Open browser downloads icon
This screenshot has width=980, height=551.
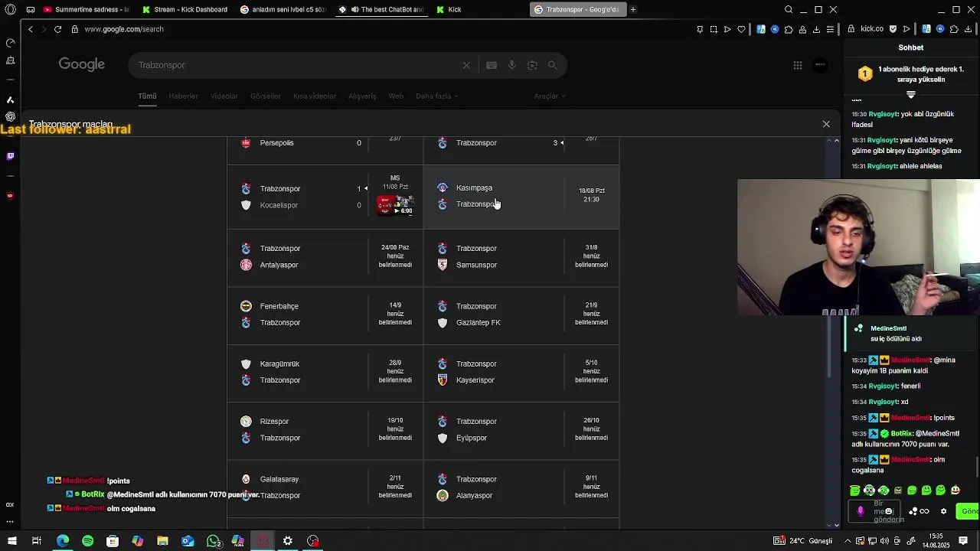(x=816, y=29)
